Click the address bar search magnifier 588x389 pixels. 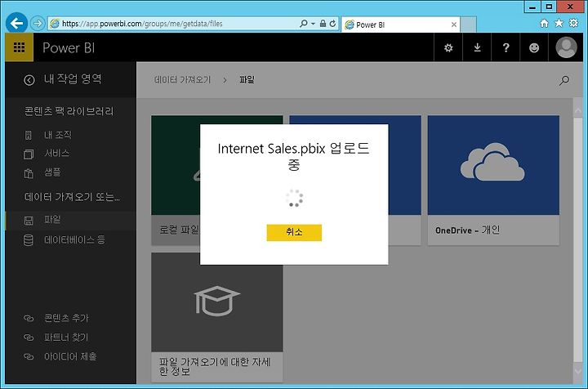click(303, 24)
